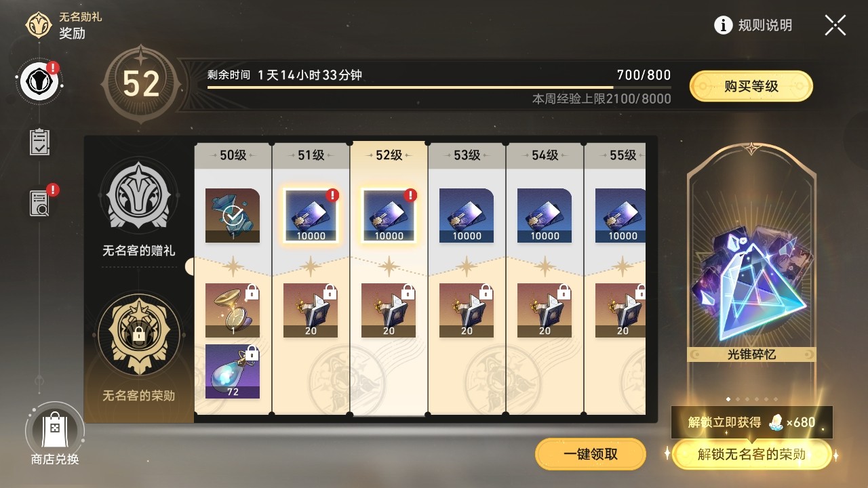Select the 无名客的赠礼 free track emblem
This screenshot has height=488, width=868.
[138, 198]
